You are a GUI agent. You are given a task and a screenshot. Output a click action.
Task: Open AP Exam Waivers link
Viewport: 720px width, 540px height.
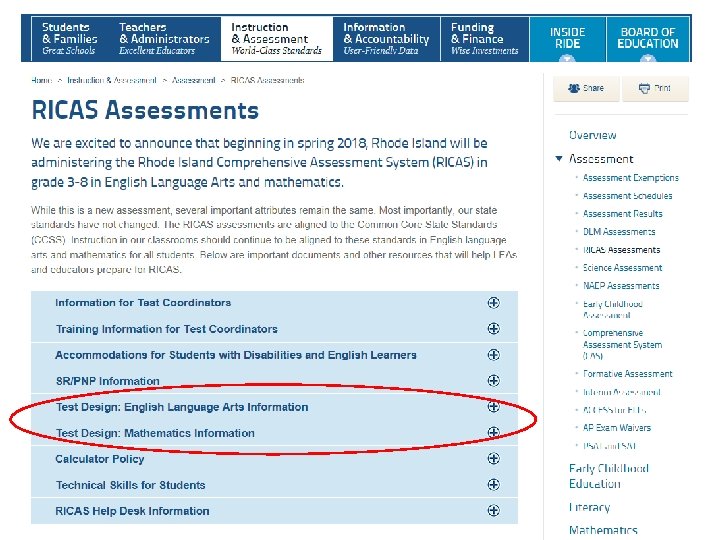[x=617, y=428]
